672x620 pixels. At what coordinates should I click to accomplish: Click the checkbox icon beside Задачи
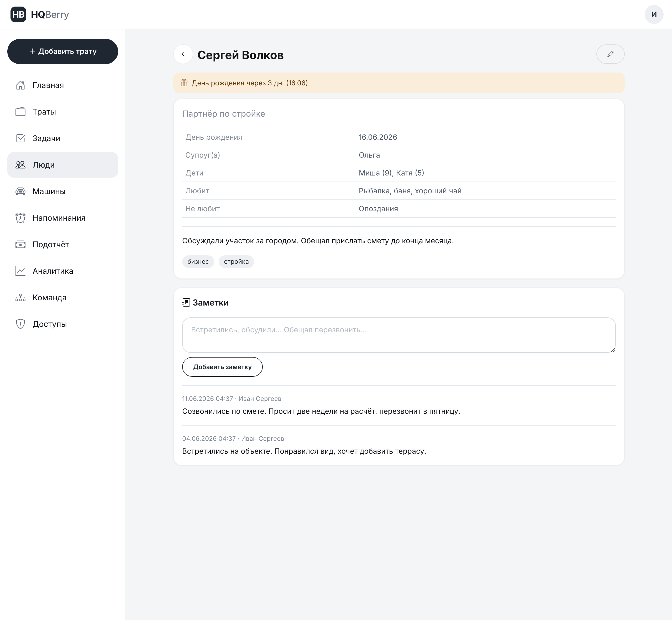20,138
